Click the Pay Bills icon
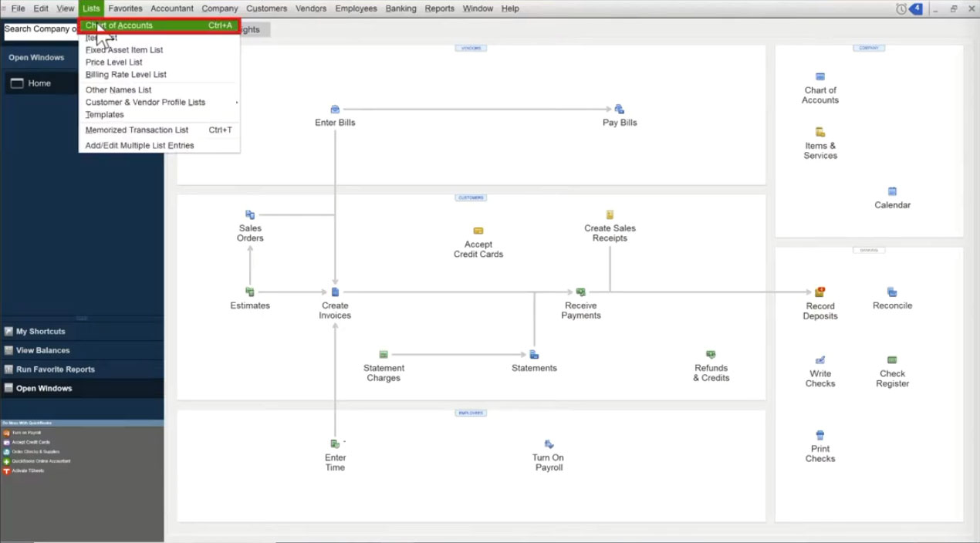Viewport: 980px width, 543px height. click(x=619, y=110)
